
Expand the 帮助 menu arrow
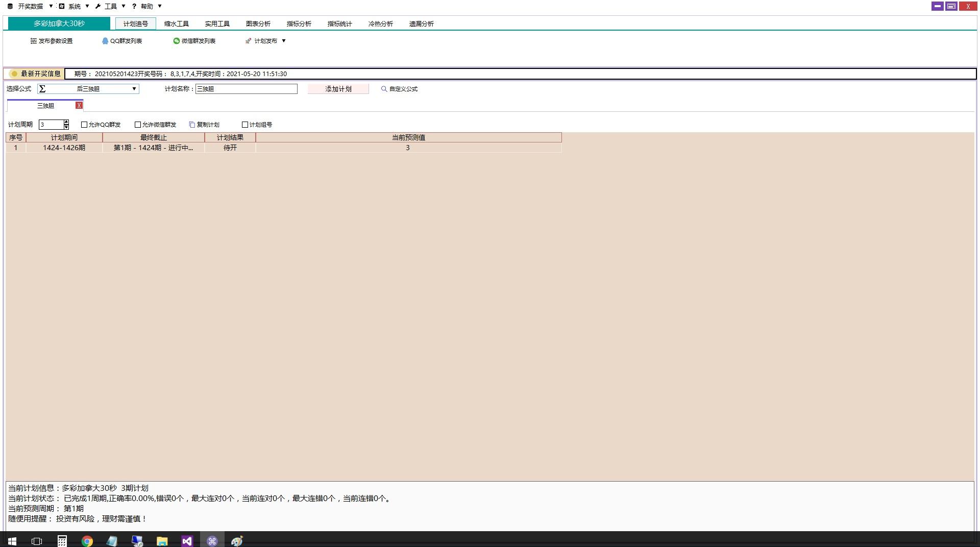pyautogui.click(x=160, y=6)
